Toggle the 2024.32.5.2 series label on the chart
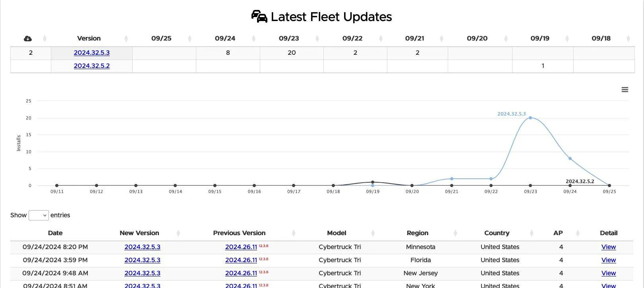The height and width of the screenshot is (288, 644). tap(580, 182)
